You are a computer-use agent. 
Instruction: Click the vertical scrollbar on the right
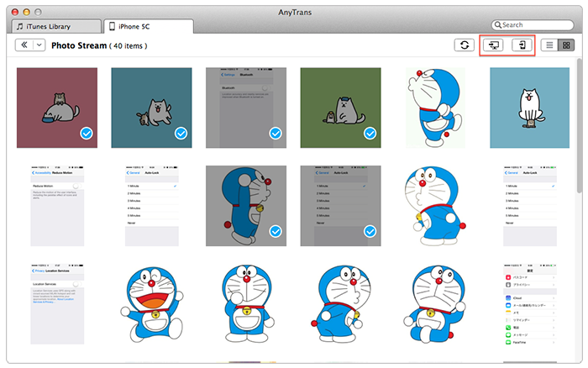(x=580, y=126)
